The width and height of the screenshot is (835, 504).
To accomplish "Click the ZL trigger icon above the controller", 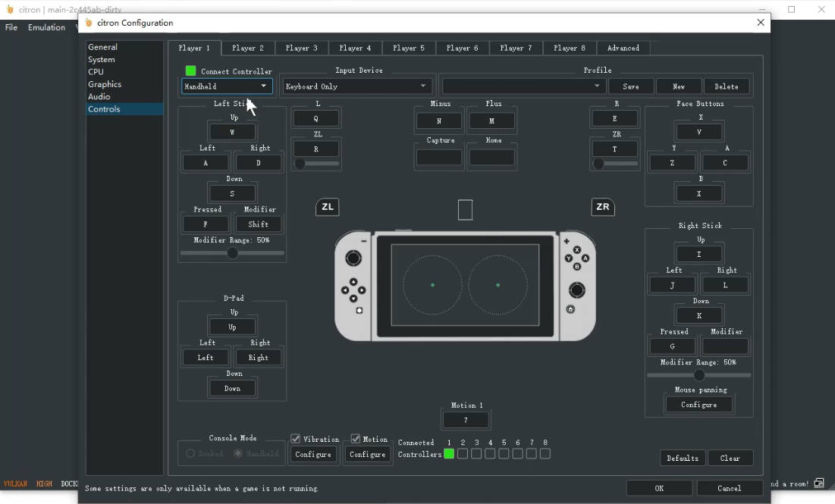I will point(327,207).
